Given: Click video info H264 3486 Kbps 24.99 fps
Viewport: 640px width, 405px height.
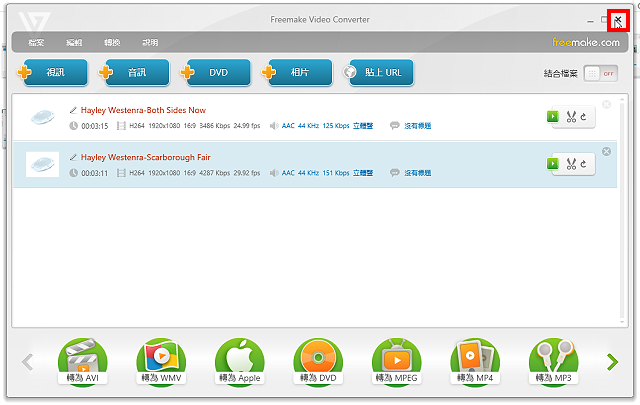Looking at the screenshot, I should coord(195,126).
